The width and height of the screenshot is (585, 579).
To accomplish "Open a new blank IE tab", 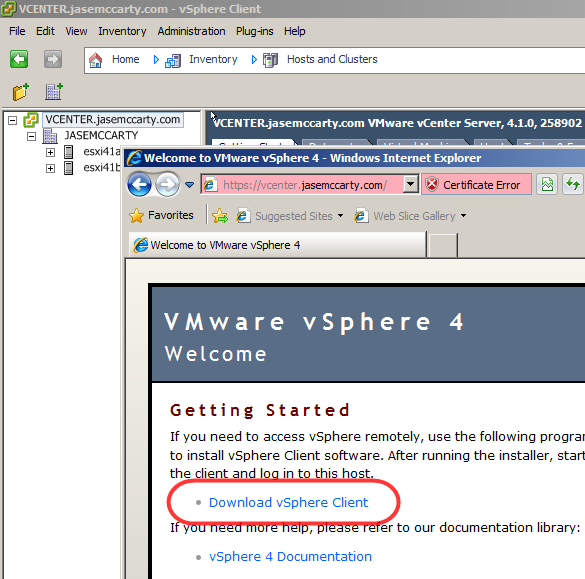I will pyautogui.click(x=443, y=245).
